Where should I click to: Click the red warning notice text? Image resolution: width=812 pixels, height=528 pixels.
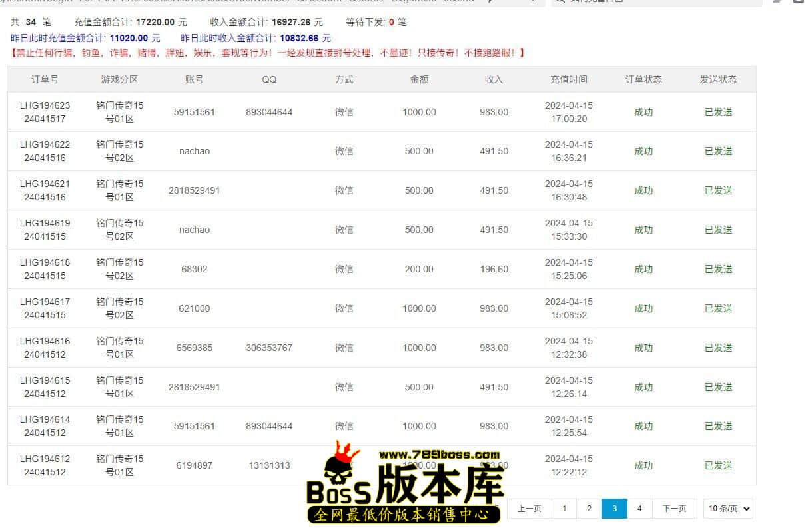pyautogui.click(x=268, y=53)
